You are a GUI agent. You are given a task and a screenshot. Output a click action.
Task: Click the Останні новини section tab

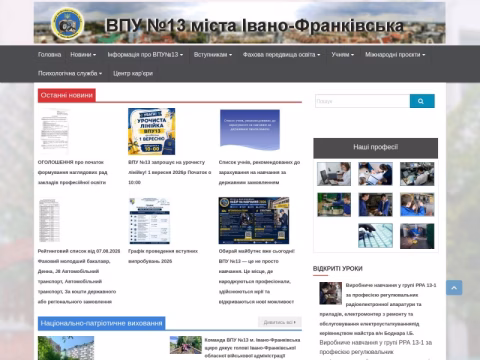point(67,95)
